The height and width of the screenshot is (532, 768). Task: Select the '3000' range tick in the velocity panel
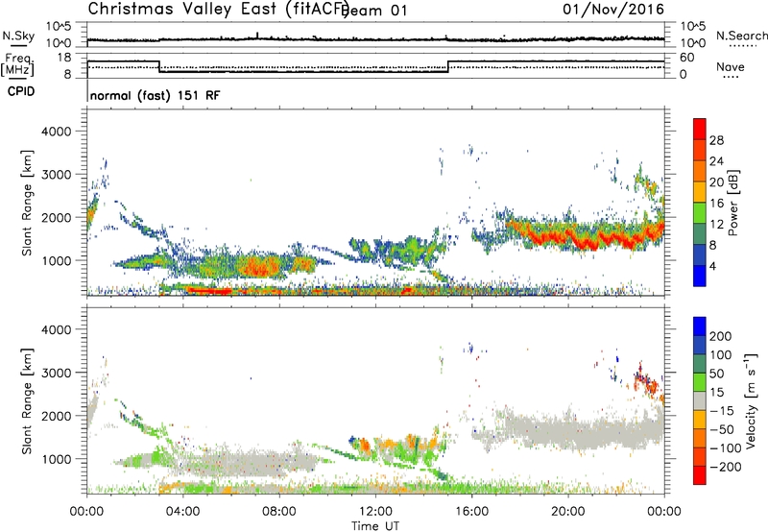57,373
